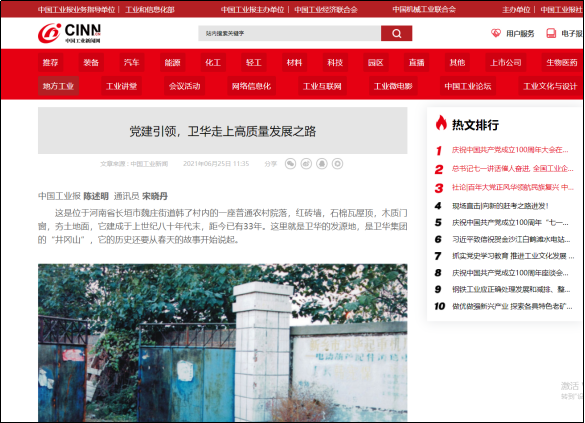Open the 推荐 navigation tab
The height and width of the screenshot is (423, 585).
[50, 63]
